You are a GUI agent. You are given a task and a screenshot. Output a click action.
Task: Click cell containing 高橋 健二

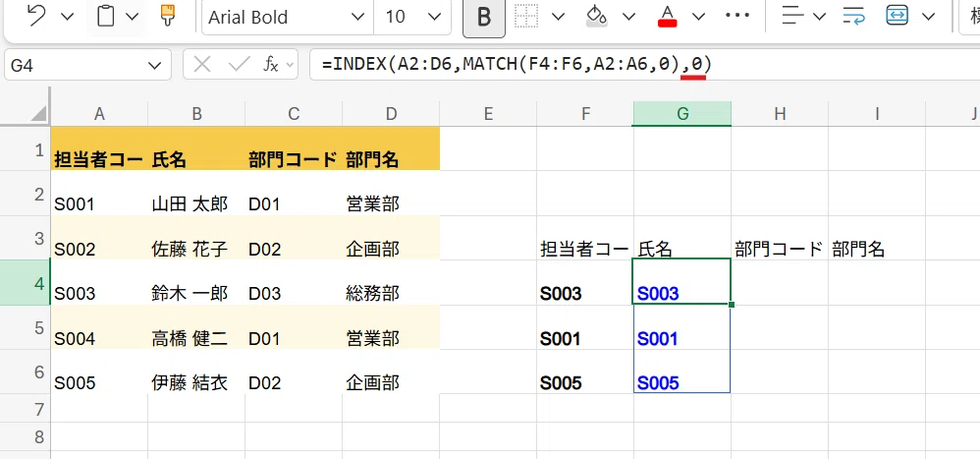point(196,327)
